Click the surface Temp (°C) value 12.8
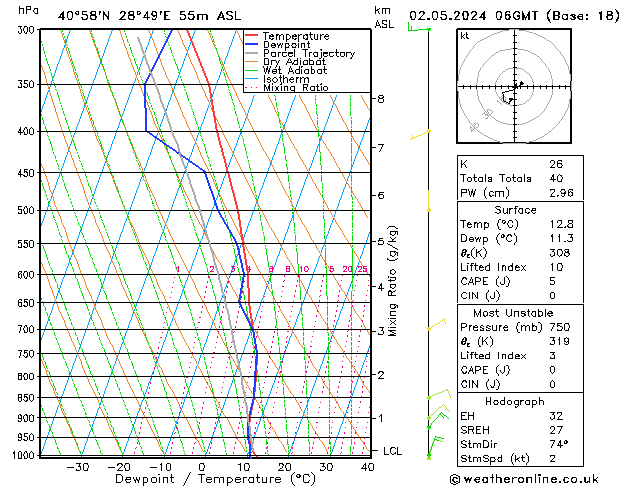 click(x=561, y=224)
